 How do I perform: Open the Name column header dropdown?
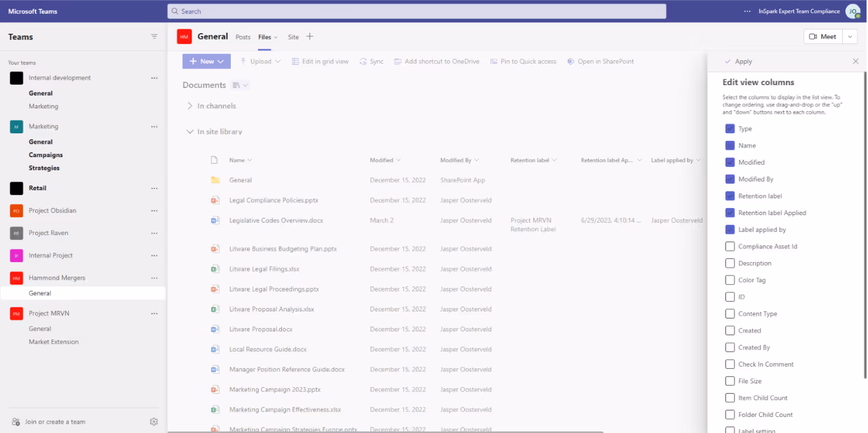pos(240,160)
